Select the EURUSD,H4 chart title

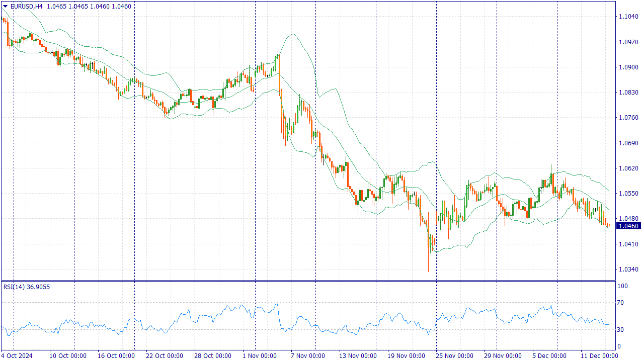click(26, 7)
